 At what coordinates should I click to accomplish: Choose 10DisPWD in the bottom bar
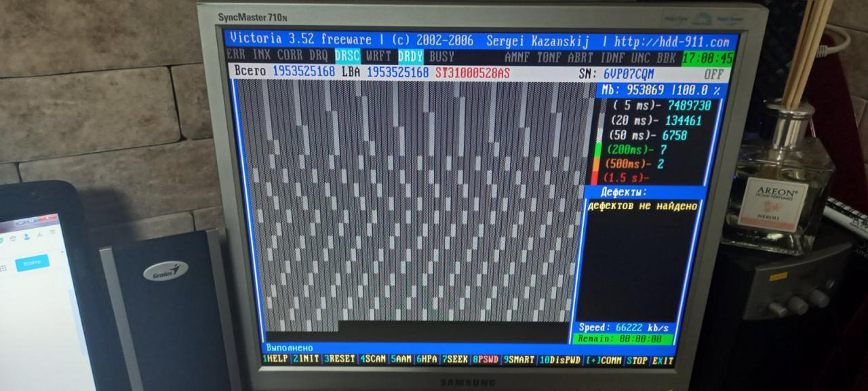(560, 360)
